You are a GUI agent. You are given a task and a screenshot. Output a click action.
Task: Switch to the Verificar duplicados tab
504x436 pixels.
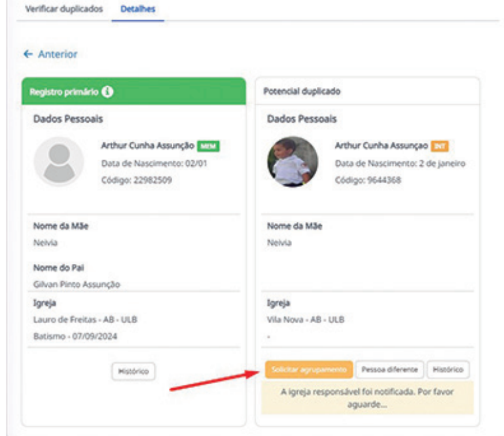tap(65, 9)
